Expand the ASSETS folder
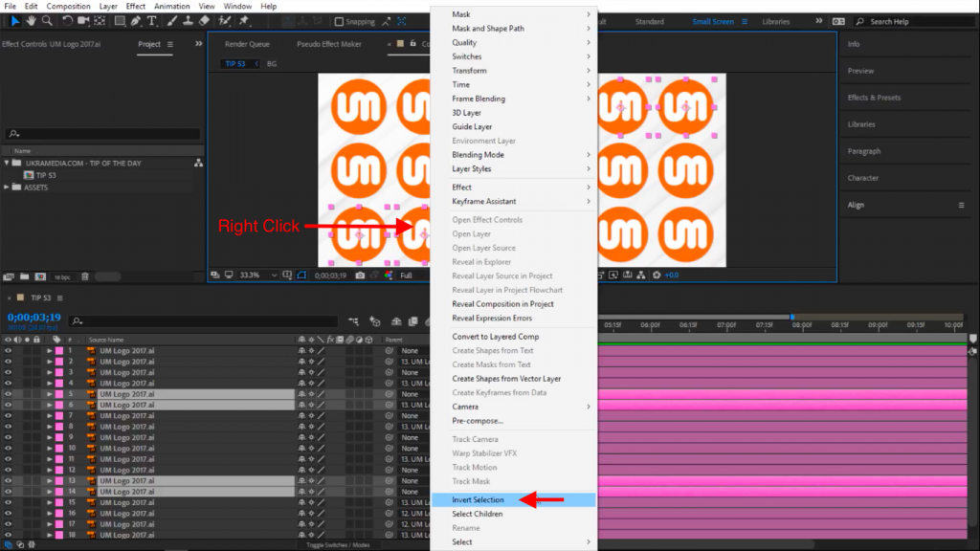Screen dimensions: 980x551 pyautogui.click(x=7, y=187)
